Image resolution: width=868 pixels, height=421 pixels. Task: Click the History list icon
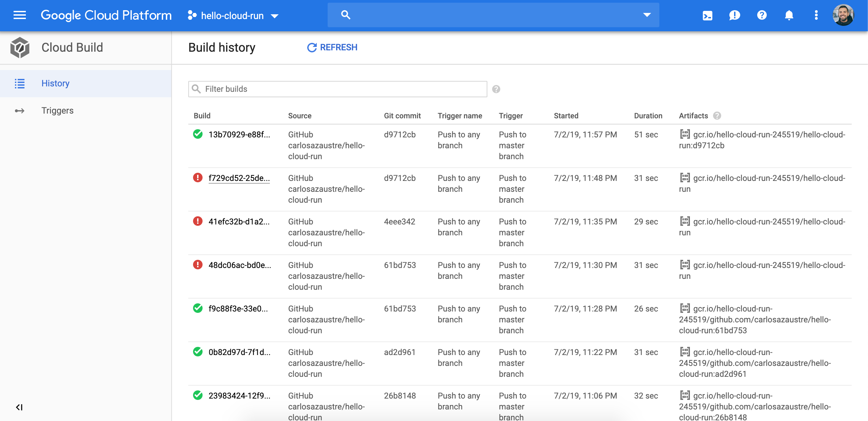pyautogui.click(x=20, y=84)
